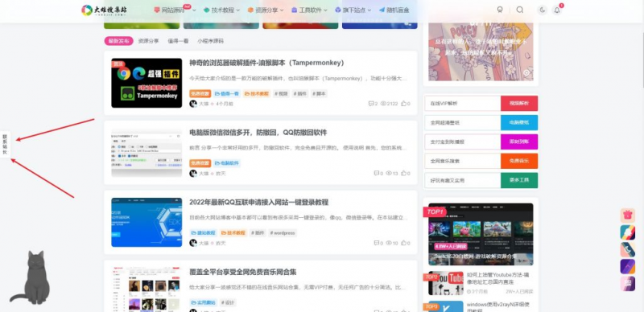Open the QQ互联 post blue thumbnail
Viewport: 644px width, 312px height.
pyautogui.click(x=147, y=223)
